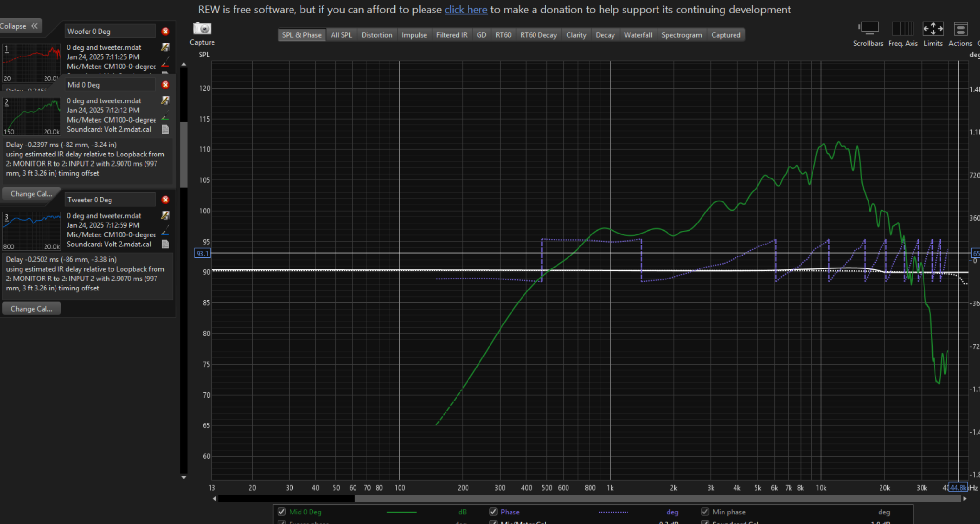
Task: Open the Spectrogram tab
Action: (681, 35)
